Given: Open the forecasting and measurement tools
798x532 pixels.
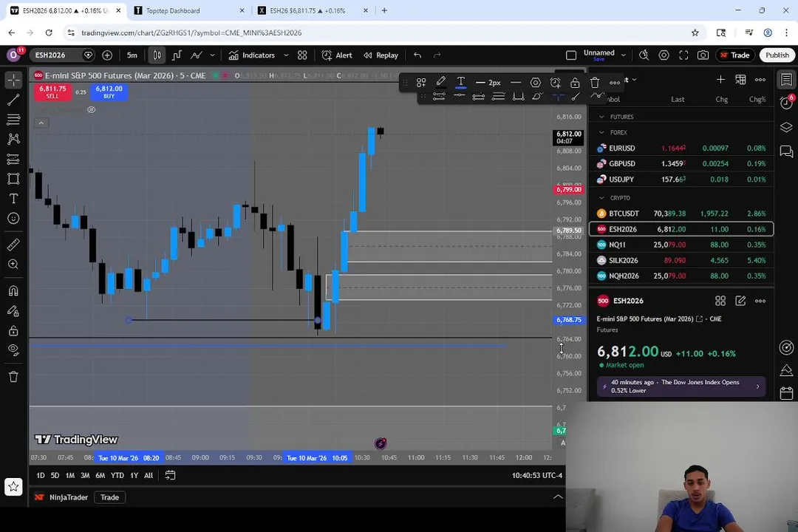Looking at the screenshot, I should coord(13,160).
